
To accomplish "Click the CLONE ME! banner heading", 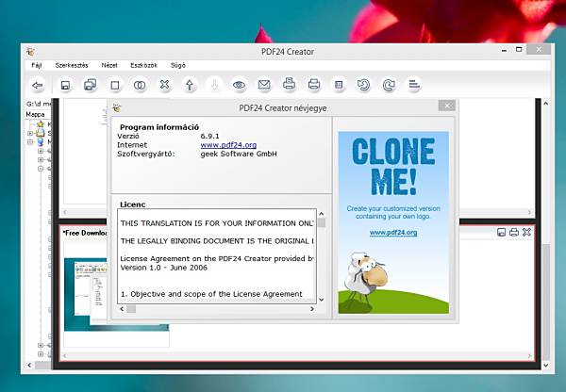I will tap(393, 166).
